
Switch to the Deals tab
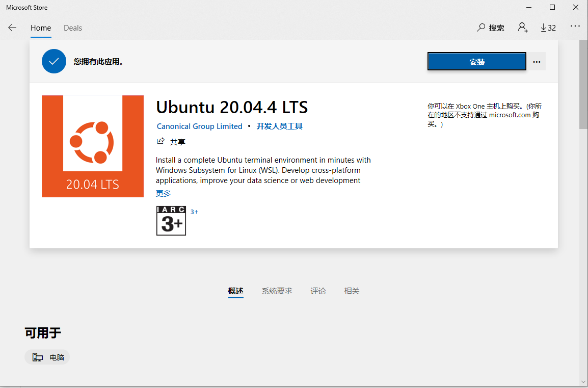click(73, 28)
